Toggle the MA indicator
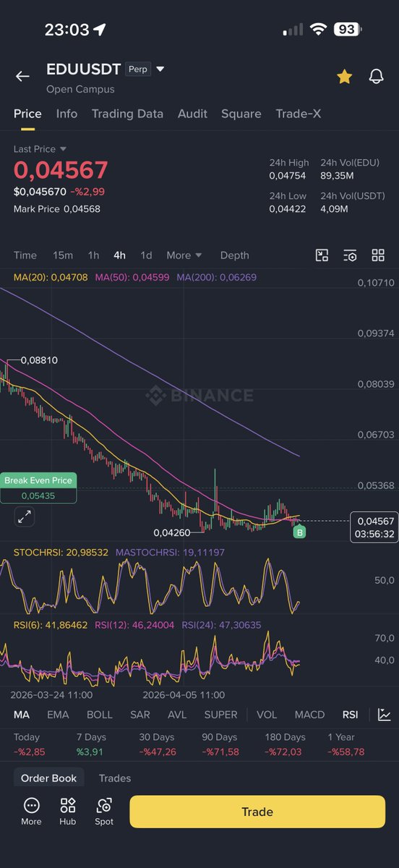399x868 pixels. coord(22,715)
